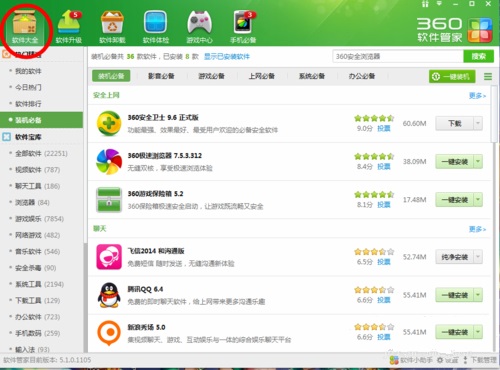Click 更多 link in 安全上网 section
This screenshot has height=370, width=500.
coord(477,96)
